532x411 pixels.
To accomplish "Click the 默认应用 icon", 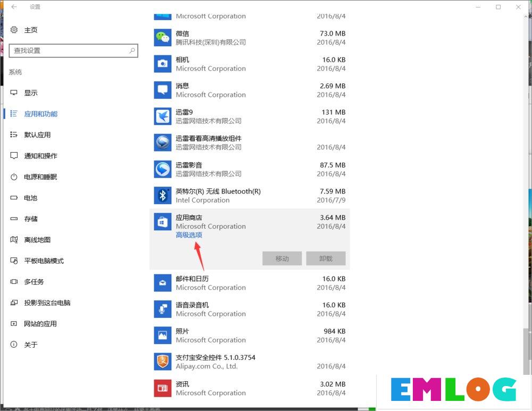I will pos(14,135).
